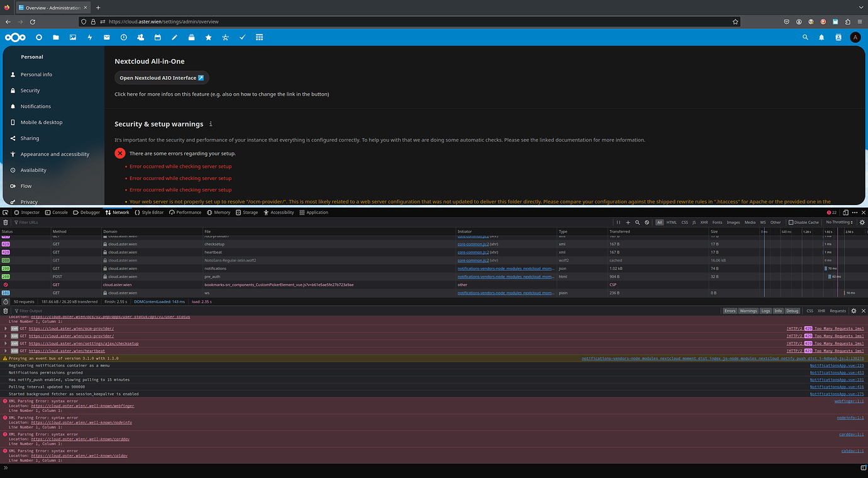The width and height of the screenshot is (868, 478).
Task: Click Open Nextcloud AIO Interface button
Action: pyautogui.click(x=162, y=78)
